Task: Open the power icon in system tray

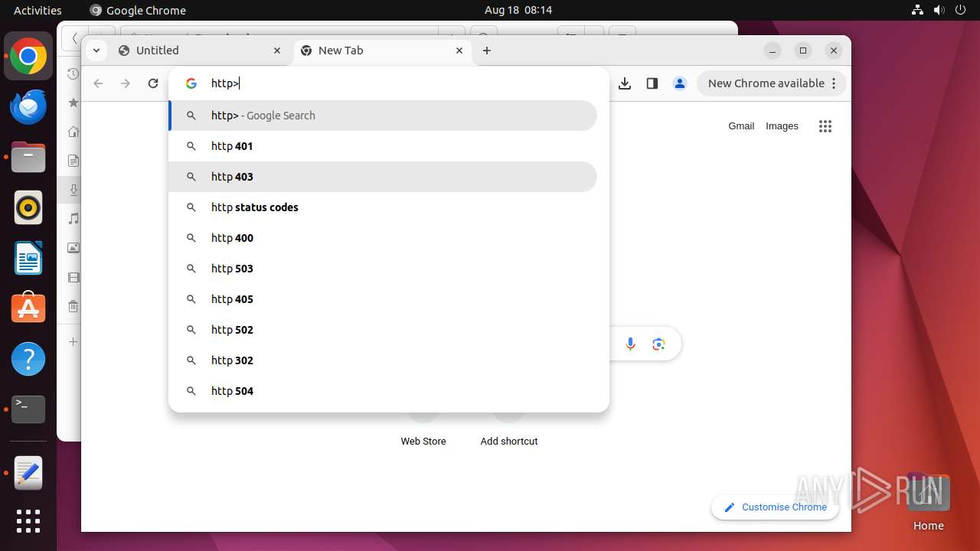Action: 961,10
